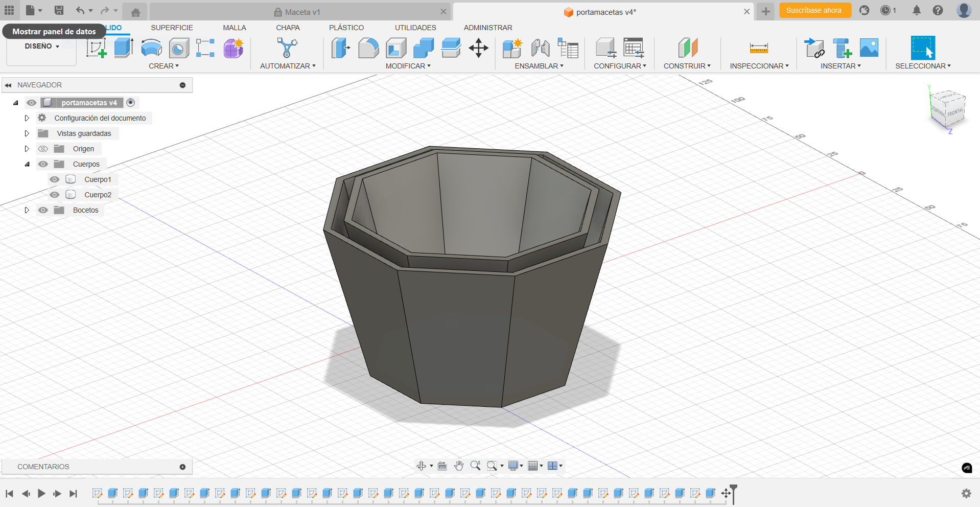This screenshot has width=980, height=507.
Task: Hide Cuerpo2 using its eye icon
Action: click(55, 195)
